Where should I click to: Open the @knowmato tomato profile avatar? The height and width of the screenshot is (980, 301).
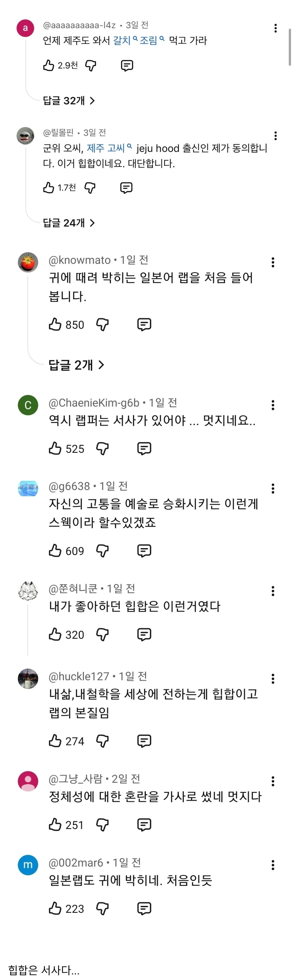click(x=28, y=262)
